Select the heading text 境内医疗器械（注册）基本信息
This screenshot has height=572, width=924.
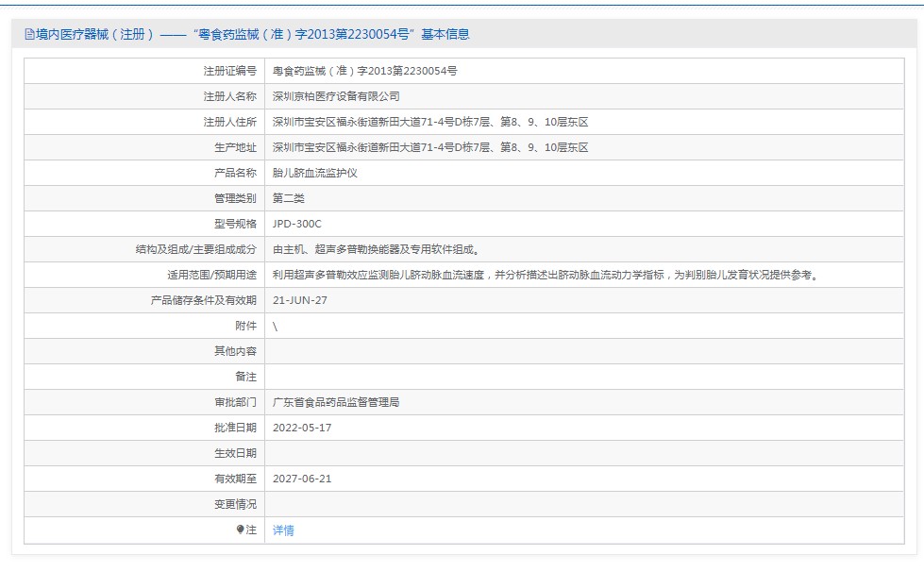[252, 34]
